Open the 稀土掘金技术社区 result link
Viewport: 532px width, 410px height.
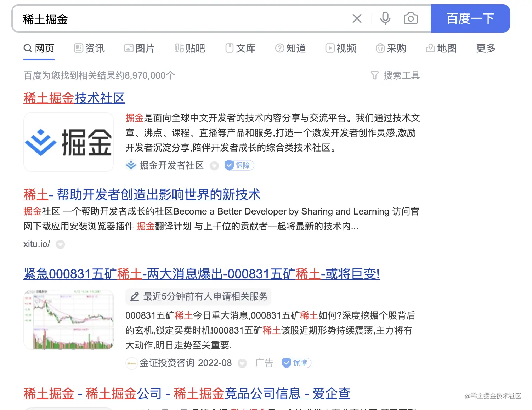tap(74, 98)
